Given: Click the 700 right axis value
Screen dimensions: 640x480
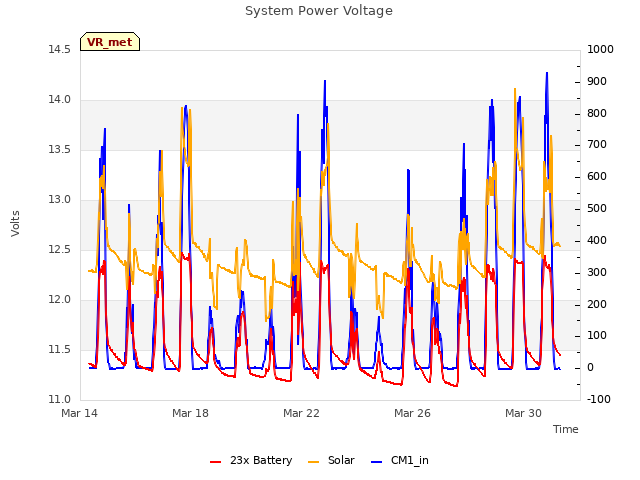Looking at the screenshot, I should coord(597,144).
